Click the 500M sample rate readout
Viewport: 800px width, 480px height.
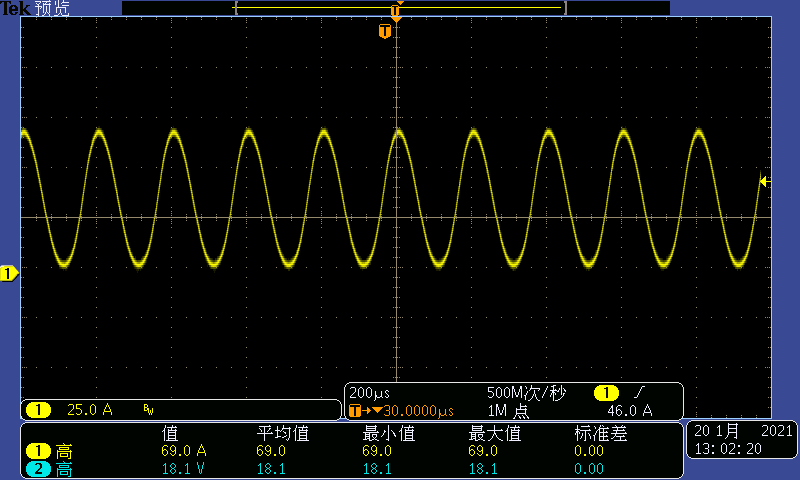(x=525, y=393)
